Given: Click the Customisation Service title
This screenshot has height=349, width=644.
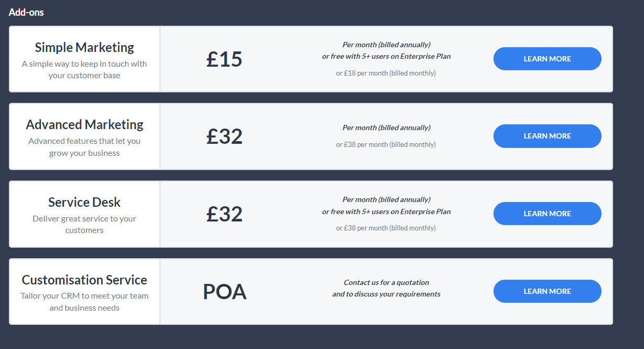Looking at the screenshot, I should 84,280.
